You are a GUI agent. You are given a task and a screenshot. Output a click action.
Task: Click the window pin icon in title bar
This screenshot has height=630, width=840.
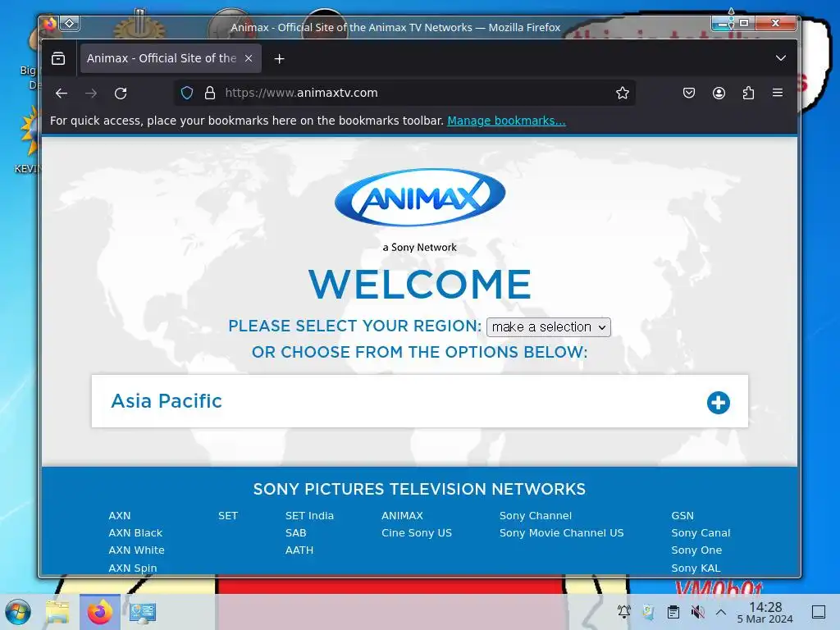(70, 24)
